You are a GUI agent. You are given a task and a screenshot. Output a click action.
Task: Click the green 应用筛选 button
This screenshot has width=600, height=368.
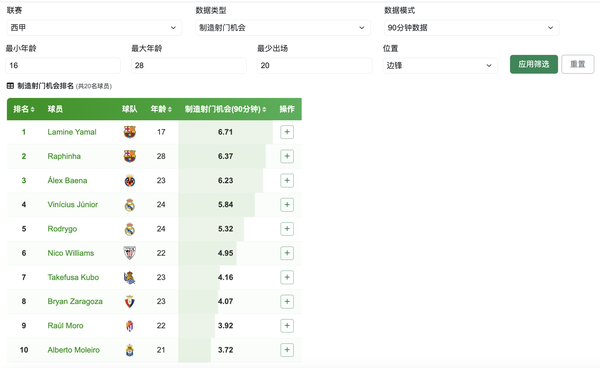[534, 64]
